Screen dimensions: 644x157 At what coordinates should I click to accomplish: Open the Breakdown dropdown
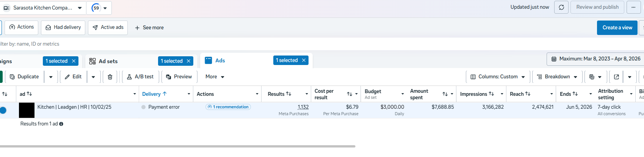tap(557, 77)
